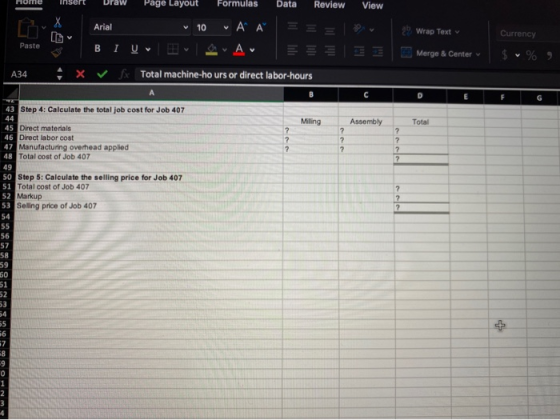Center text horizontally

point(311,50)
